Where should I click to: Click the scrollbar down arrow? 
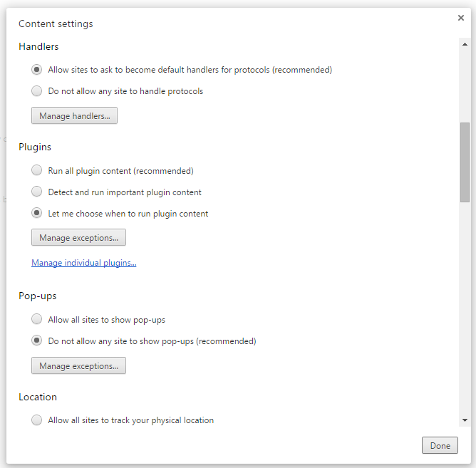click(465, 420)
